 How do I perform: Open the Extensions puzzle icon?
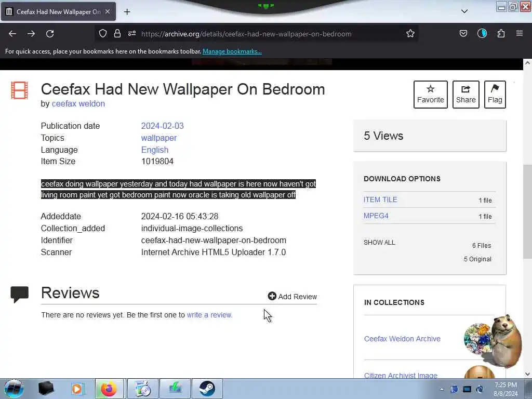point(501,33)
